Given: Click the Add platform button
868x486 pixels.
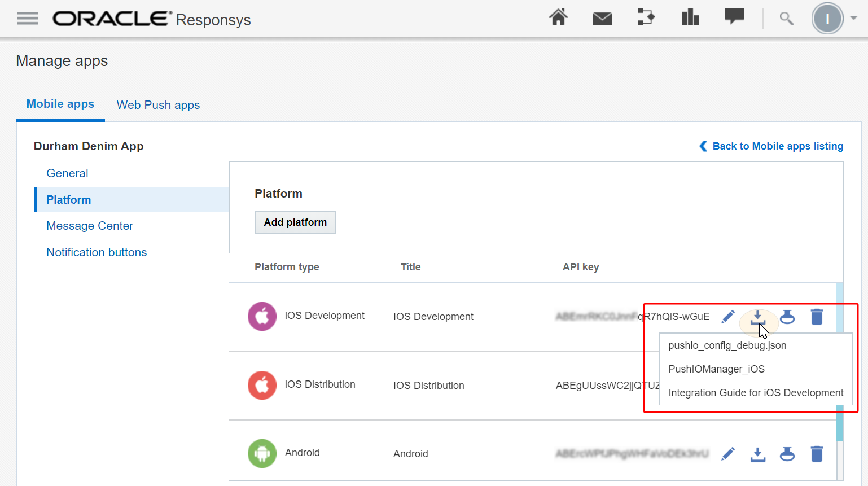Looking at the screenshot, I should 295,222.
